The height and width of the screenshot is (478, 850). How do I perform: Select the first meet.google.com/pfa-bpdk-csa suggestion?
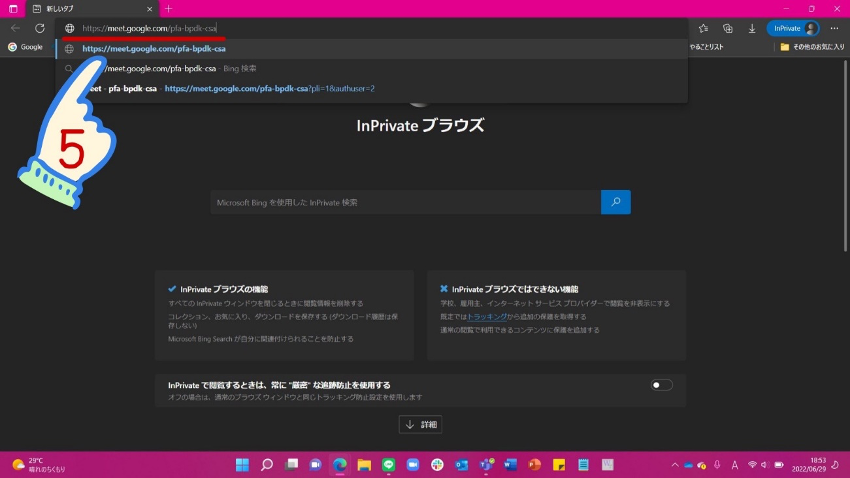(x=372, y=49)
